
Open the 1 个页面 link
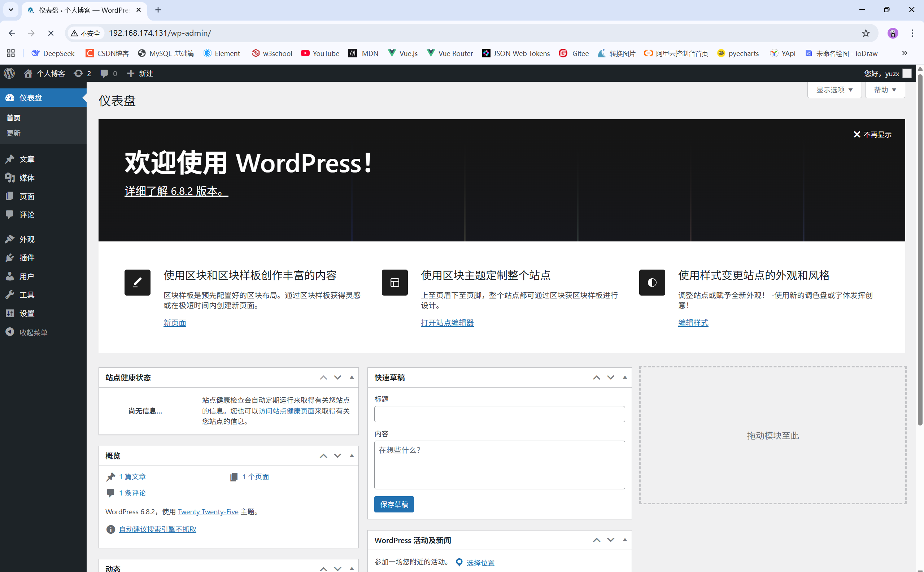tap(256, 477)
